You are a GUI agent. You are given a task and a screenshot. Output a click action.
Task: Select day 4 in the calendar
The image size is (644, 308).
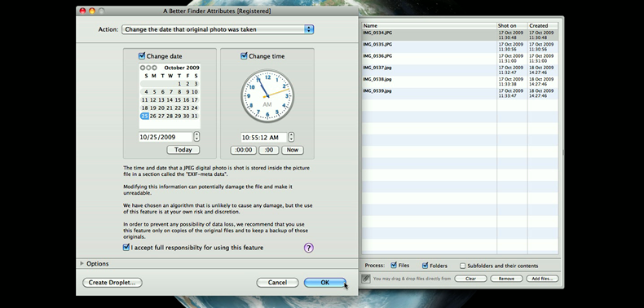tap(146, 92)
